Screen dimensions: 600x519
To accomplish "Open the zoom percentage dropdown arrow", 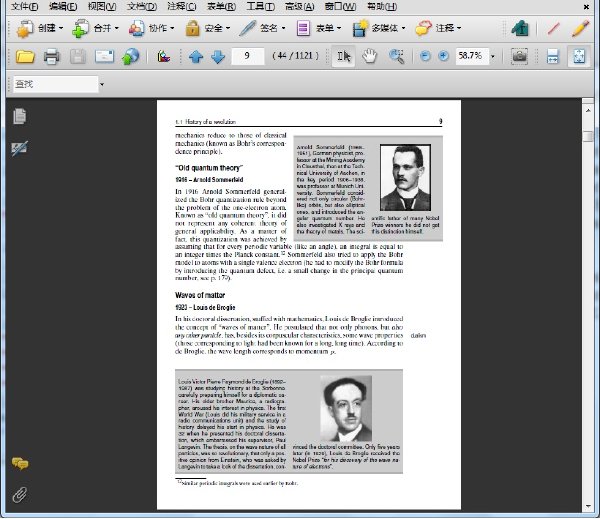I will 492,57.
